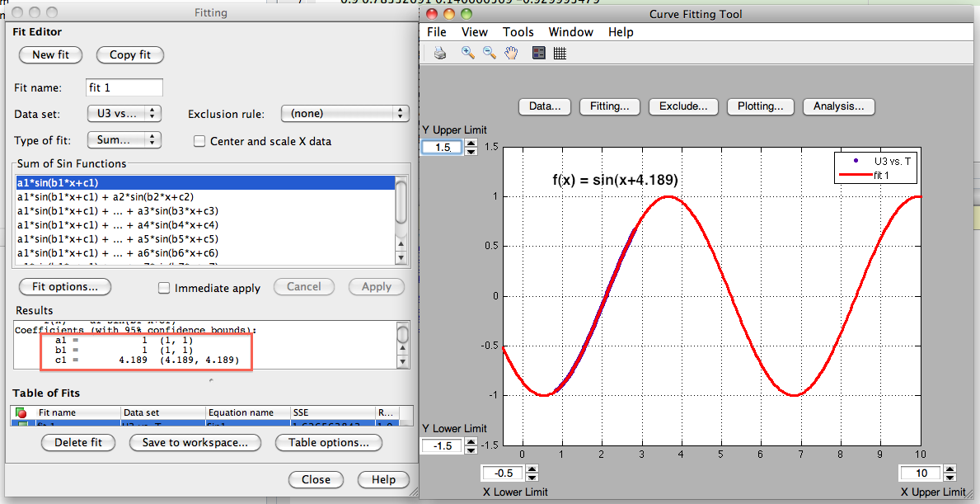
Task: Select the Zoom In magnifier tool
Action: (x=467, y=54)
